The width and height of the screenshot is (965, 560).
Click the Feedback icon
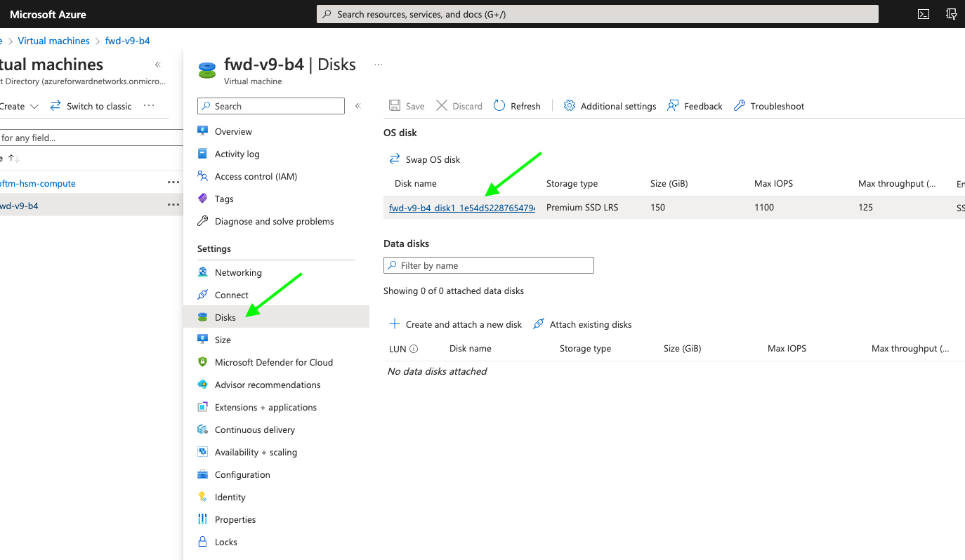[673, 106]
